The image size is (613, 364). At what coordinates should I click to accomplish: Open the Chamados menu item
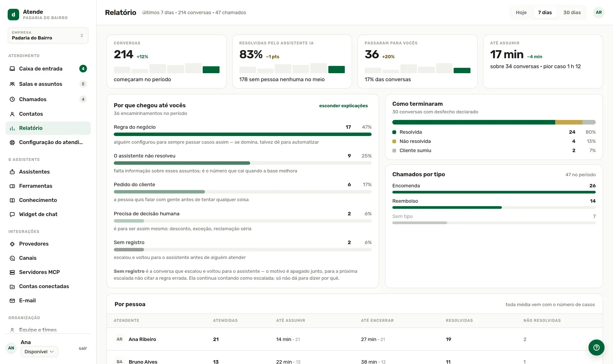coord(48,99)
